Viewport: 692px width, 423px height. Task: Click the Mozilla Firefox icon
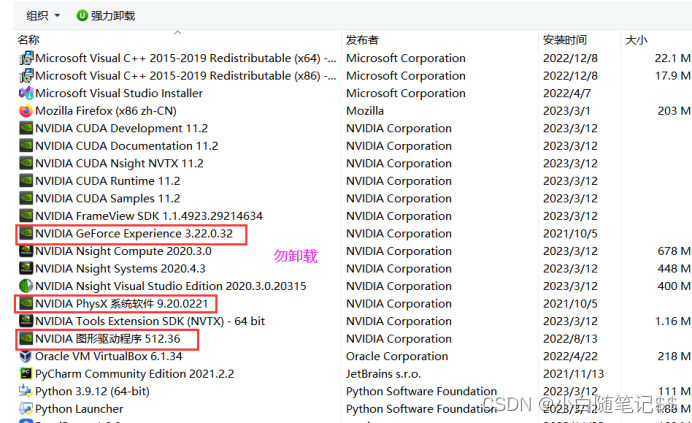click(26, 110)
